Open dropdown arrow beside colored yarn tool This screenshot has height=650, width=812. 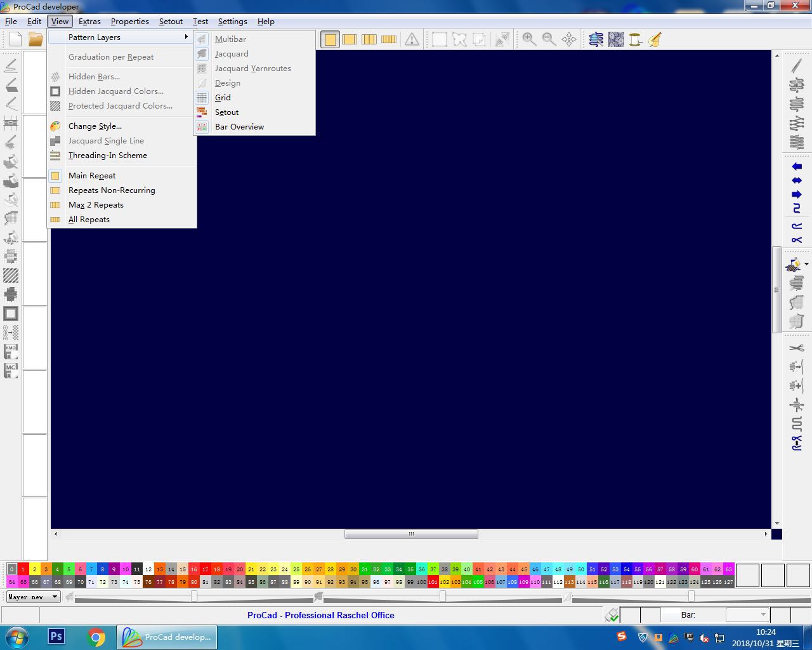pyautogui.click(x=807, y=264)
